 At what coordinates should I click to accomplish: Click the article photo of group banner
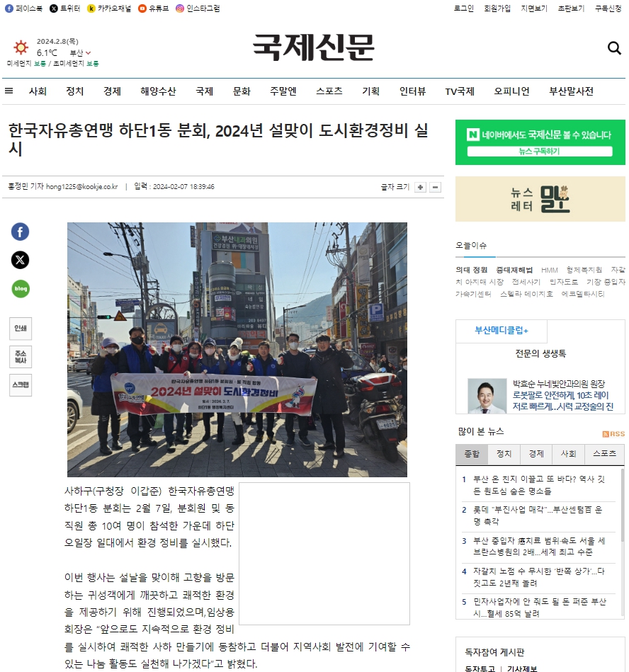(237, 349)
